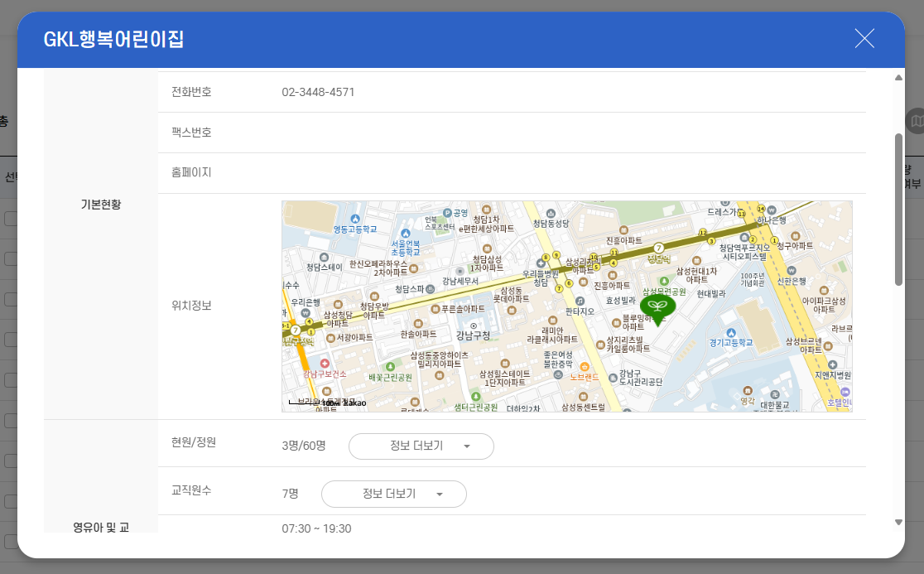Click the 청담스파 spa icon
Viewport: 924px width, 574px height.
[x=431, y=289]
